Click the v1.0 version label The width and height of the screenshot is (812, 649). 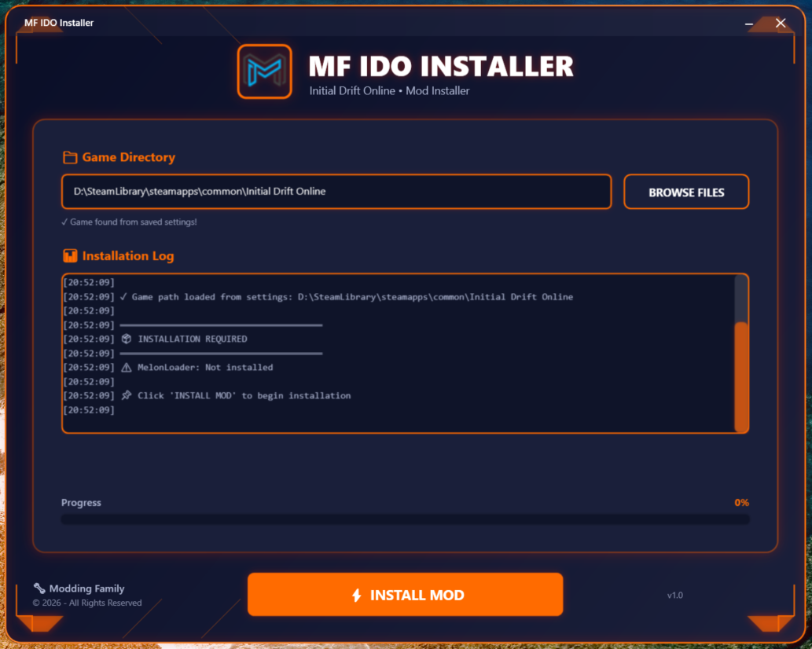(x=675, y=595)
